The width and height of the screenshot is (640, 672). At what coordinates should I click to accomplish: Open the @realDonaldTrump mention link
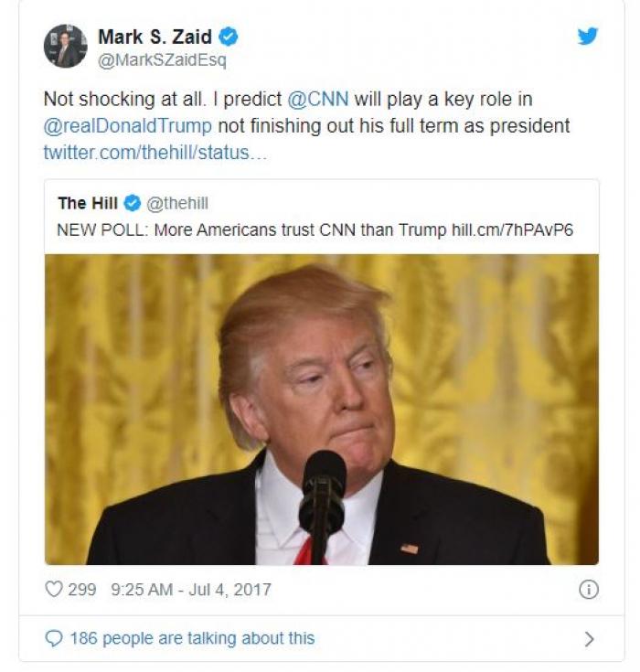128,126
